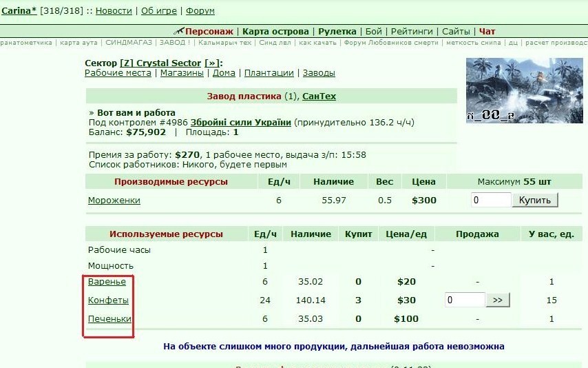
Task: Open the Магазины link
Action: point(182,73)
